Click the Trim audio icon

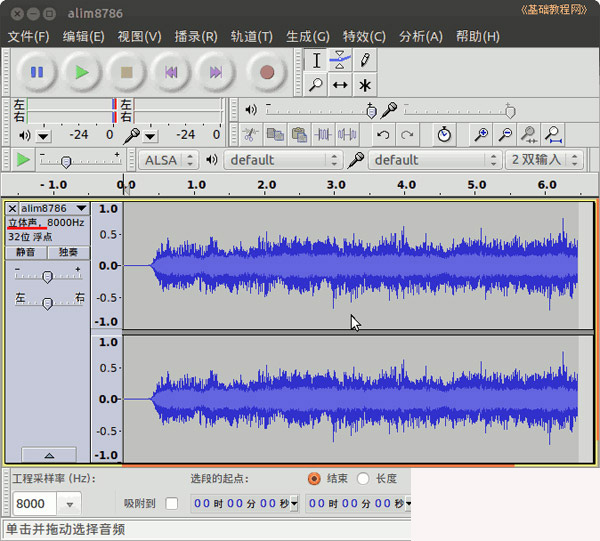[x=323, y=134]
